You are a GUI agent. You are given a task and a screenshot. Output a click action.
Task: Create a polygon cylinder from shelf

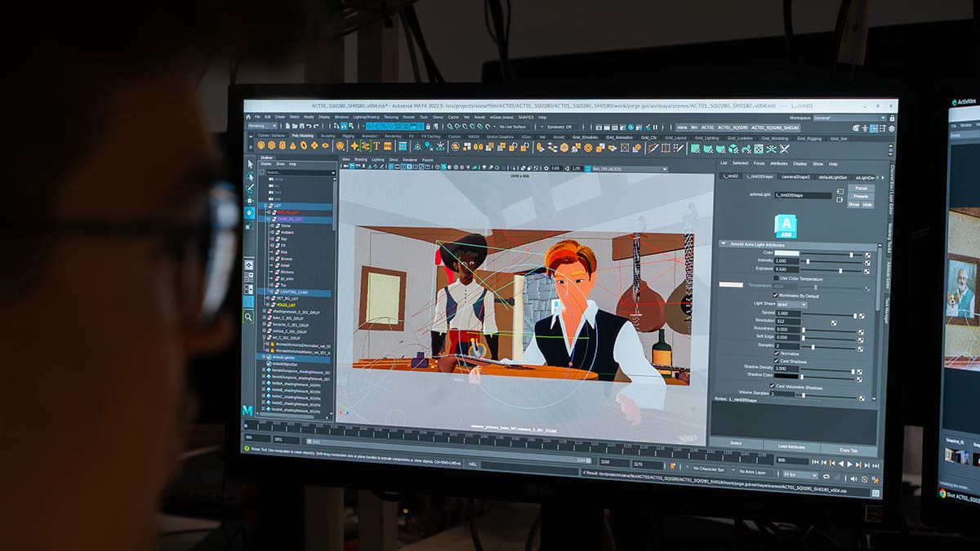[283, 145]
